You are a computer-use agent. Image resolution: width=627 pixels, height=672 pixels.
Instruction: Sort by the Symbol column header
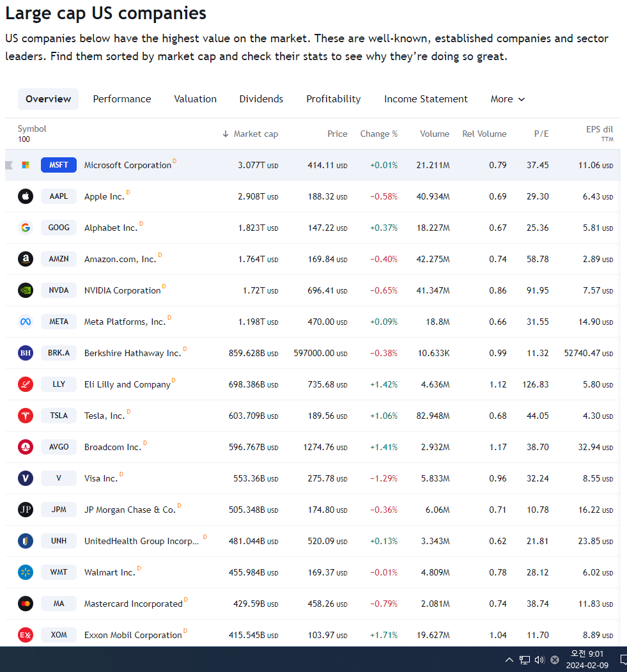pyautogui.click(x=32, y=129)
